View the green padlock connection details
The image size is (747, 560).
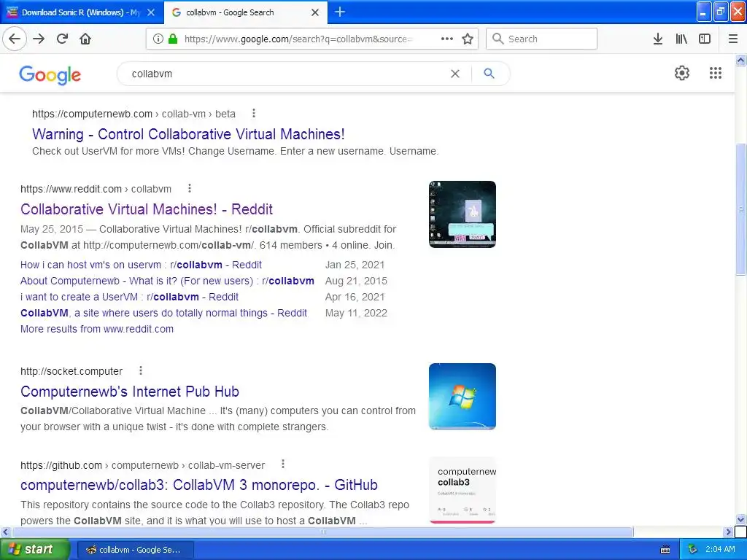[173, 39]
